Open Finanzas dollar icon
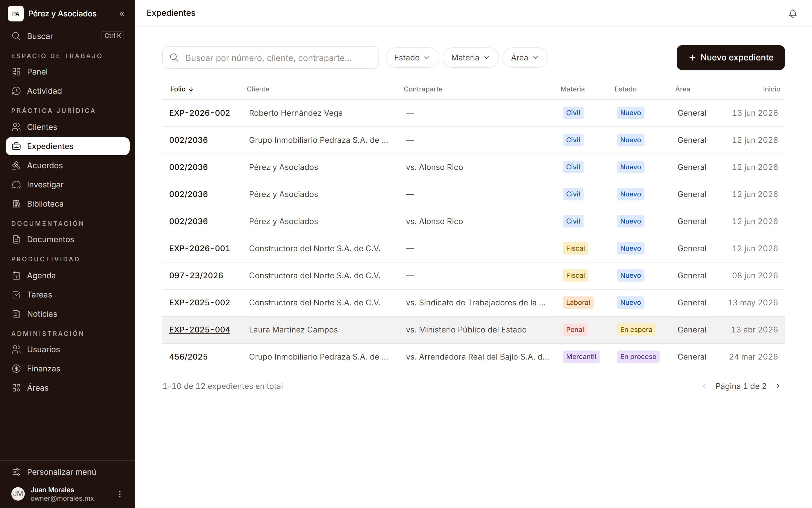 click(x=16, y=369)
